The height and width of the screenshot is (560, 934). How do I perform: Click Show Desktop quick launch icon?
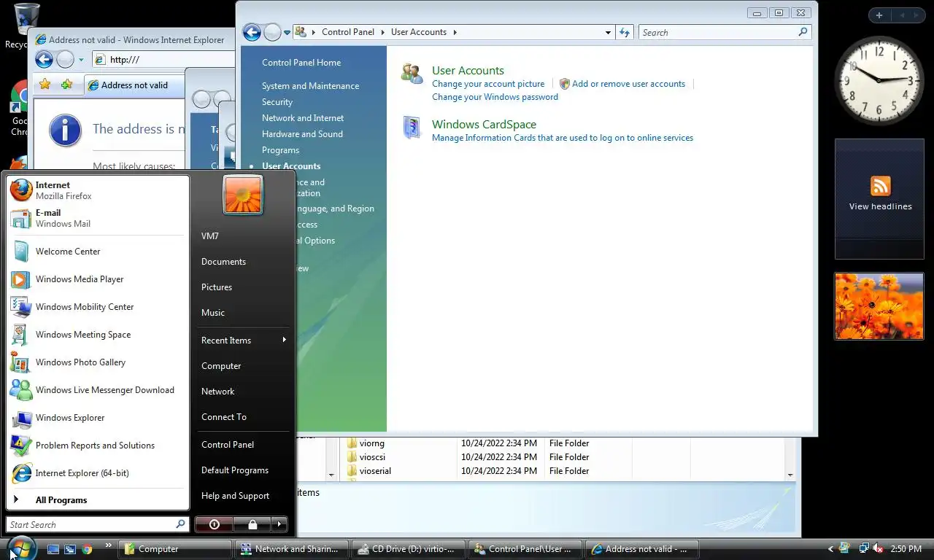tap(53, 549)
